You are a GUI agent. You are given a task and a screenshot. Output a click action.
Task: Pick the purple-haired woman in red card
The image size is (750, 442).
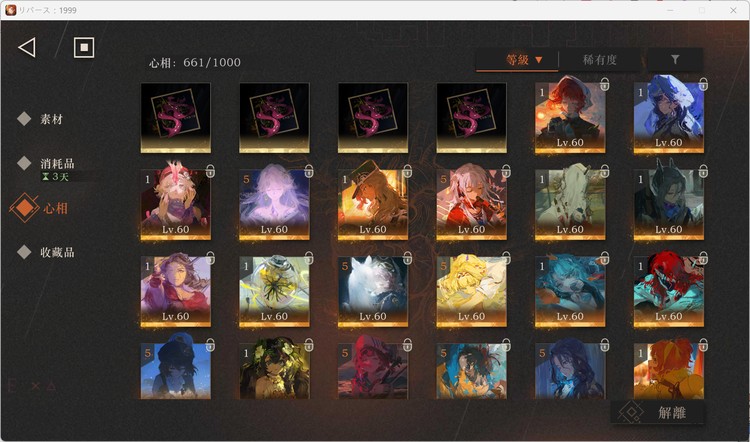(176, 292)
